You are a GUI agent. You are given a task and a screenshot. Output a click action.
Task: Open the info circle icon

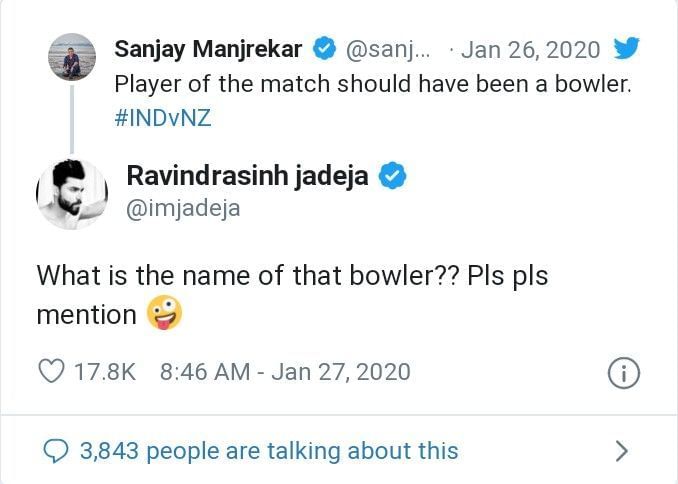(x=623, y=373)
